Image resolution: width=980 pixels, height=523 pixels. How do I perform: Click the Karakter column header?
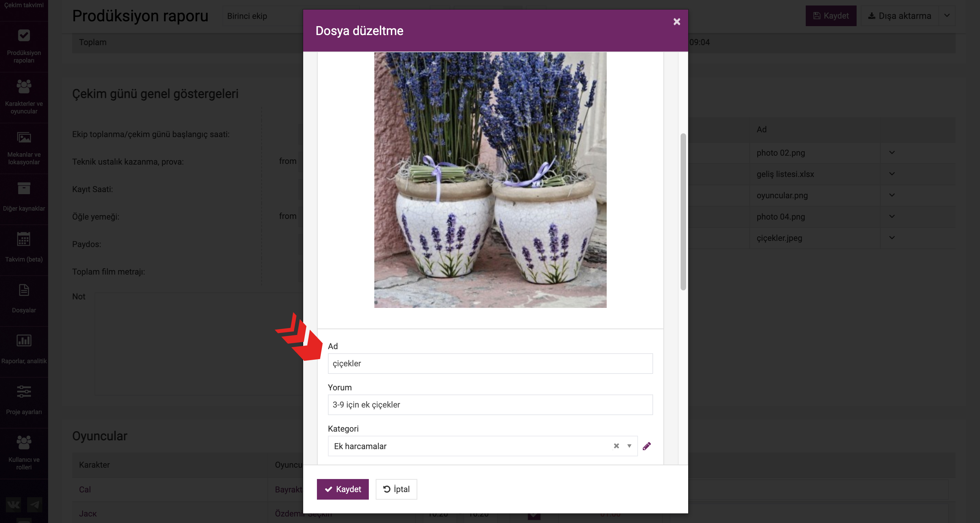pyautogui.click(x=94, y=465)
